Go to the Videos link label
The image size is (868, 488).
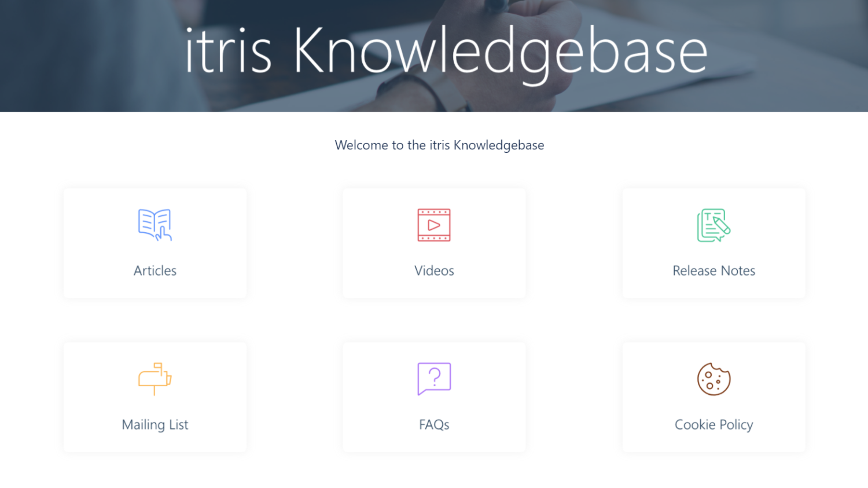[x=434, y=270]
